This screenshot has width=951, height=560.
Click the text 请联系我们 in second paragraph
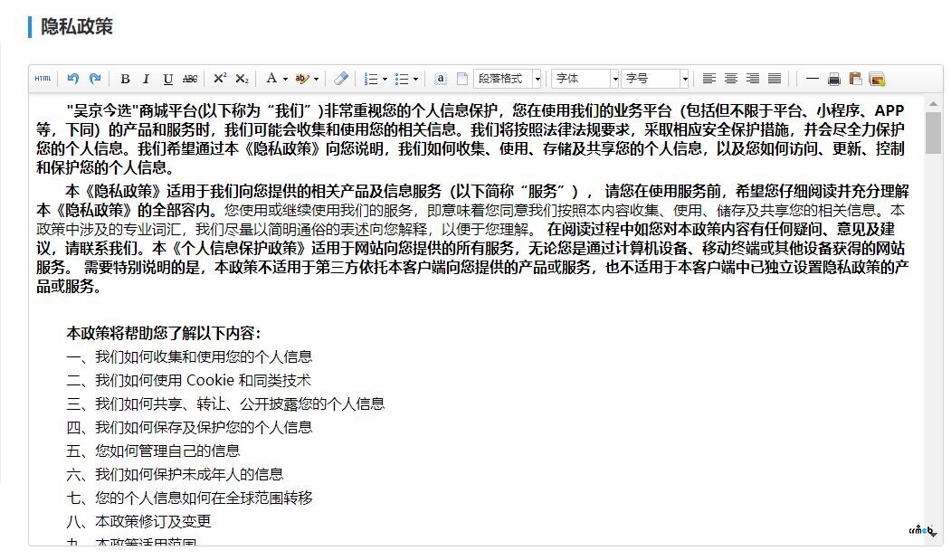point(102,248)
